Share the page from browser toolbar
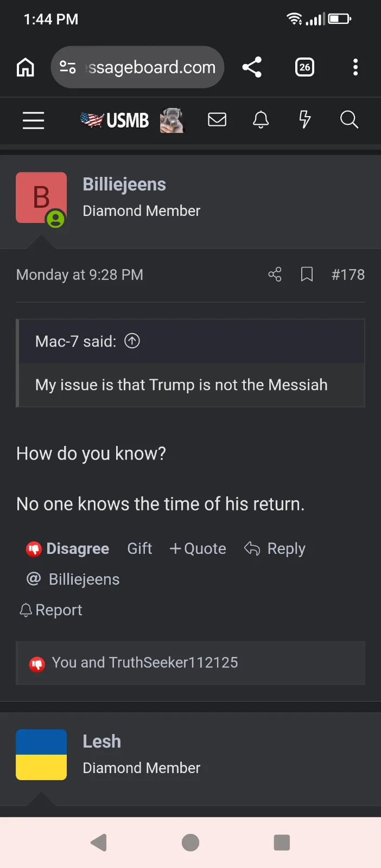The height and width of the screenshot is (868, 381). pyautogui.click(x=252, y=67)
